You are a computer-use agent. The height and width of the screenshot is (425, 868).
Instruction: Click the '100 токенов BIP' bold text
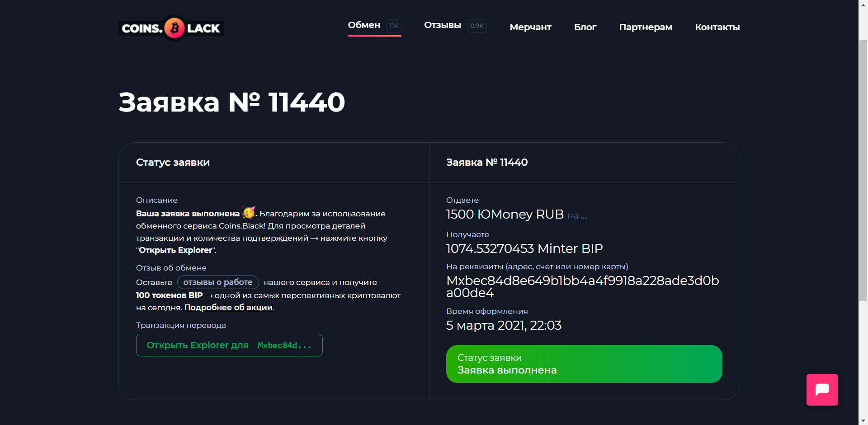coord(170,295)
